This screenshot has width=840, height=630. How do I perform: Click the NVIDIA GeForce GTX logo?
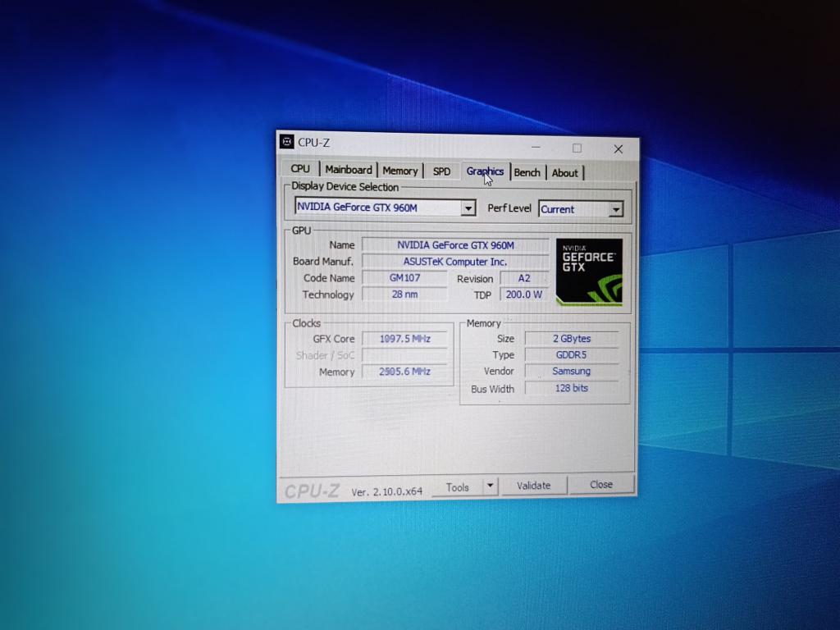point(588,272)
